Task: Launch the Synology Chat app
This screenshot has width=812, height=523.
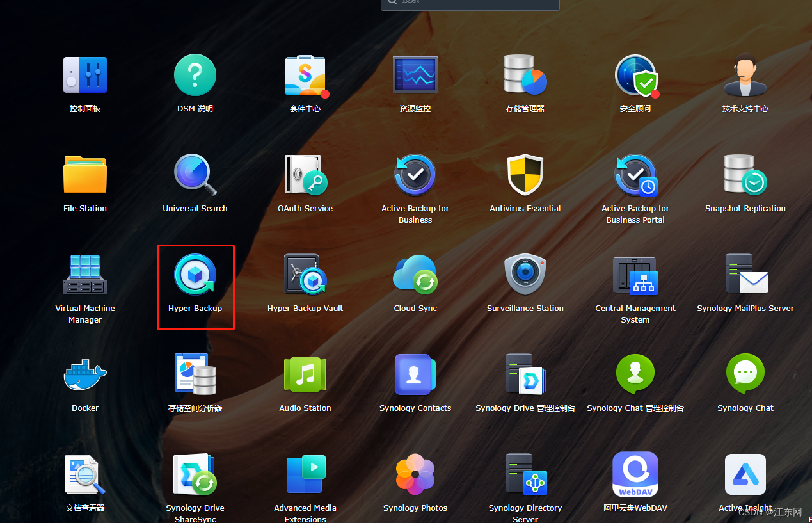Action: pyautogui.click(x=745, y=374)
